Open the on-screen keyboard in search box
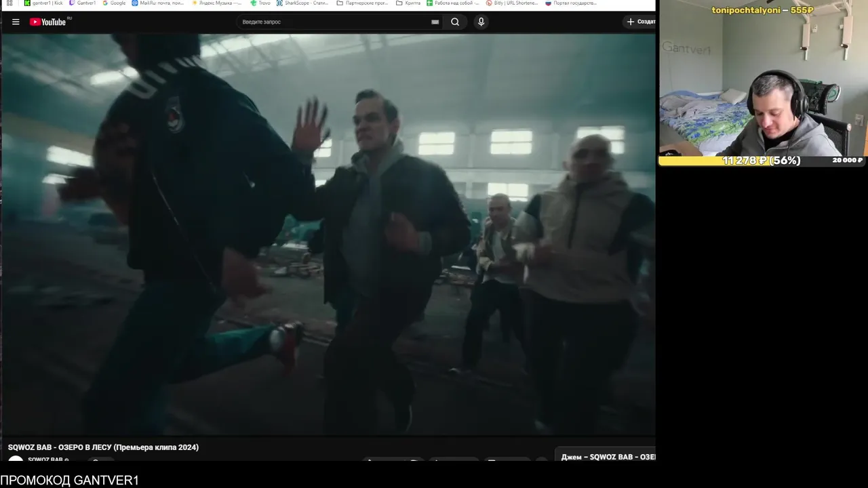The width and height of the screenshot is (868, 488). pos(435,22)
